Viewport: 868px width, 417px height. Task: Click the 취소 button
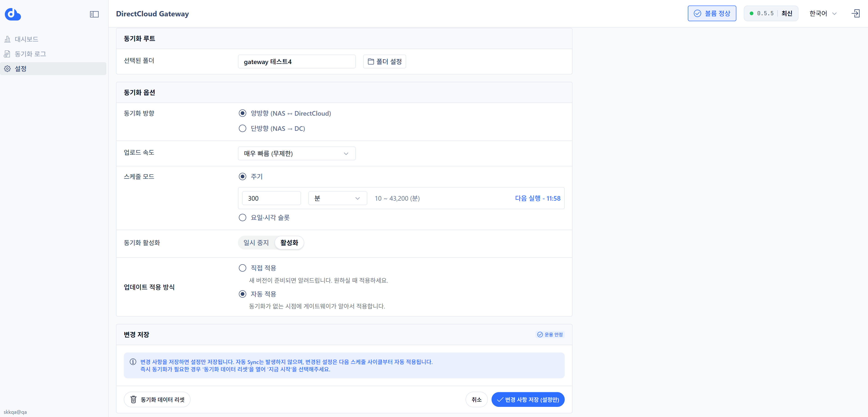pyautogui.click(x=476, y=400)
